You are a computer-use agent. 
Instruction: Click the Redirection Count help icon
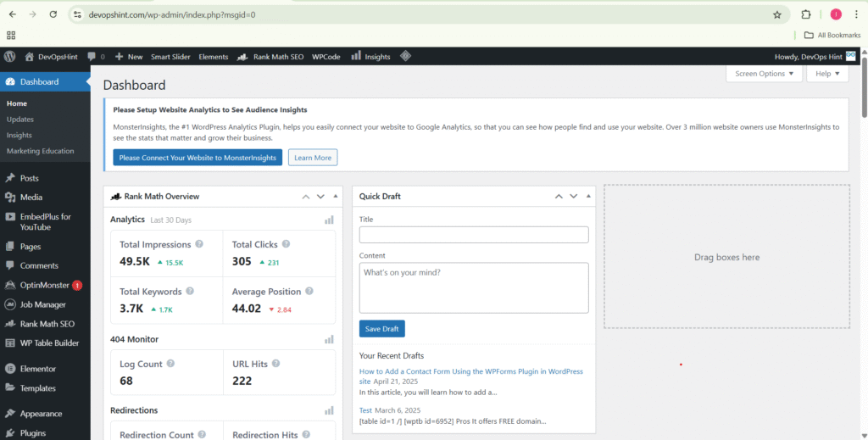click(202, 435)
